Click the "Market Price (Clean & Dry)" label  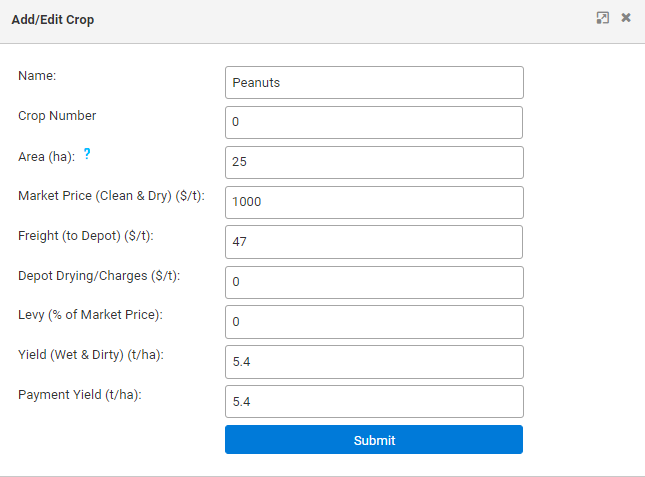tap(111, 195)
